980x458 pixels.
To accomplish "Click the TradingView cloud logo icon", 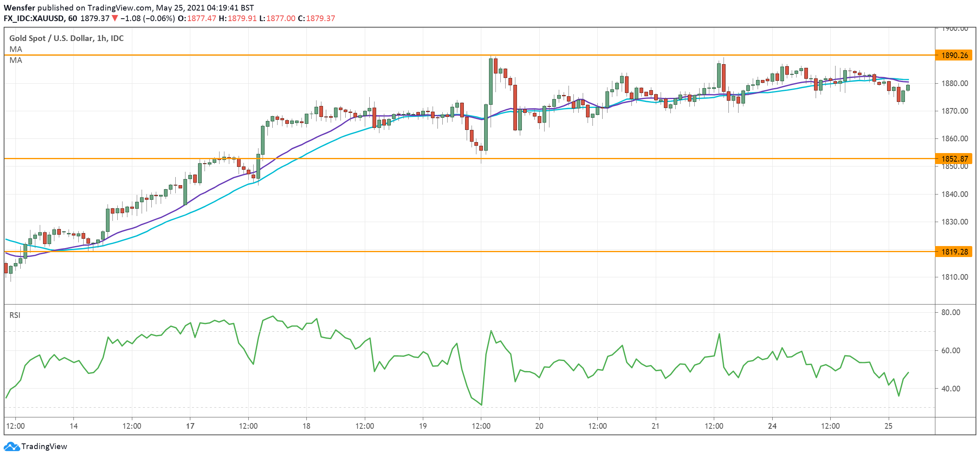I will coord(11,446).
